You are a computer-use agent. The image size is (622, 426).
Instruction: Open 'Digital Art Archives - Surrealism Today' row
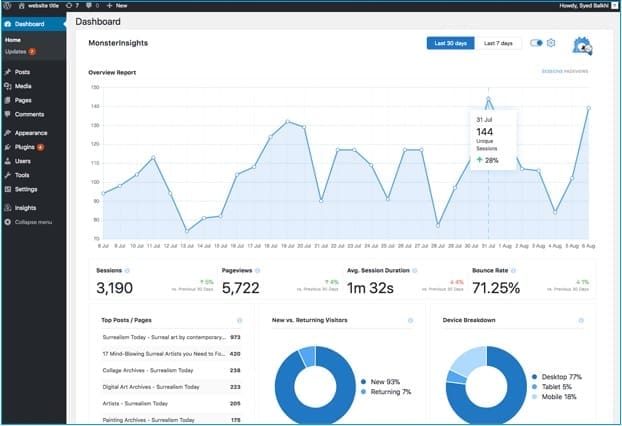171,387
